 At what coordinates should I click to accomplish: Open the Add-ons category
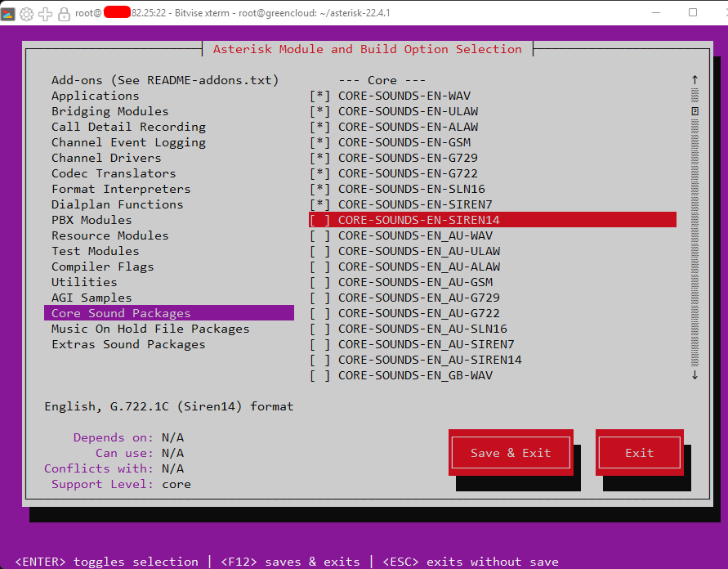165,80
